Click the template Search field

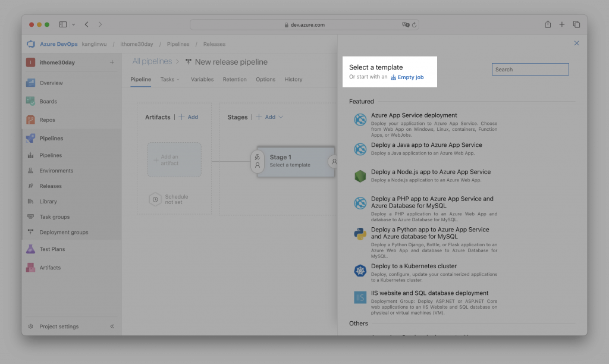coord(530,69)
